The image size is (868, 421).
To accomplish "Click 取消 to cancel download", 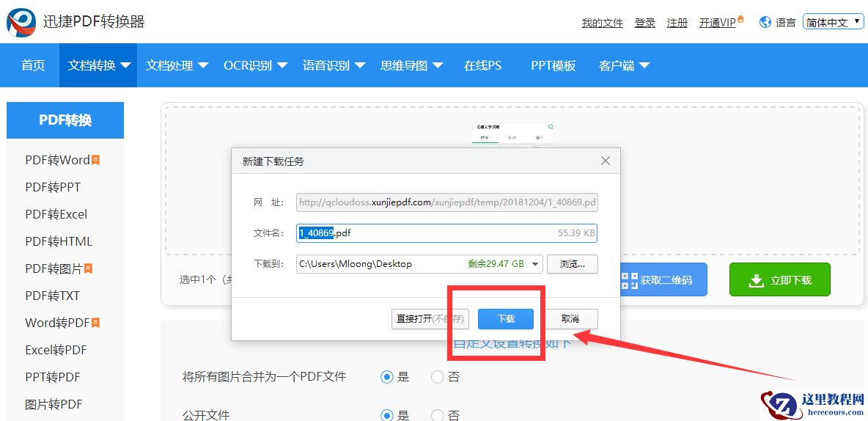I will (x=570, y=319).
